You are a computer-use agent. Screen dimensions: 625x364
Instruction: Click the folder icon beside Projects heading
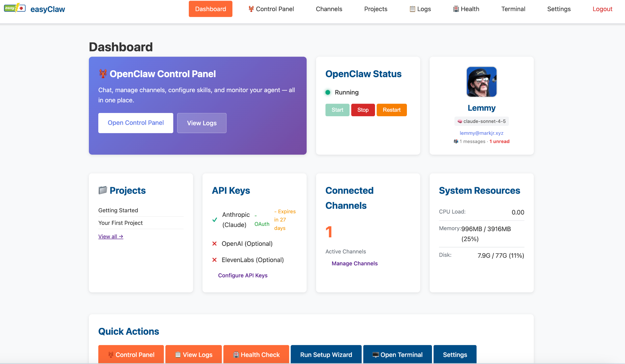coord(102,190)
